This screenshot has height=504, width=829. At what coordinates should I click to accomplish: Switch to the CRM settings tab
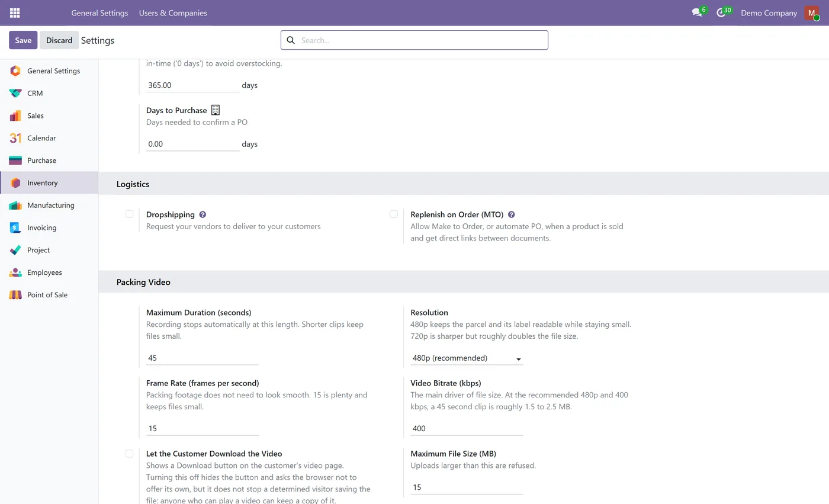pos(49,94)
